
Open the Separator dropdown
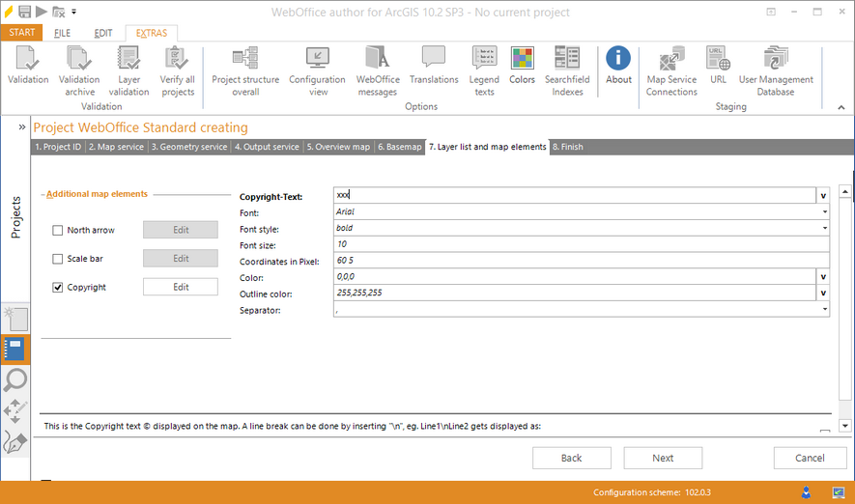point(824,309)
